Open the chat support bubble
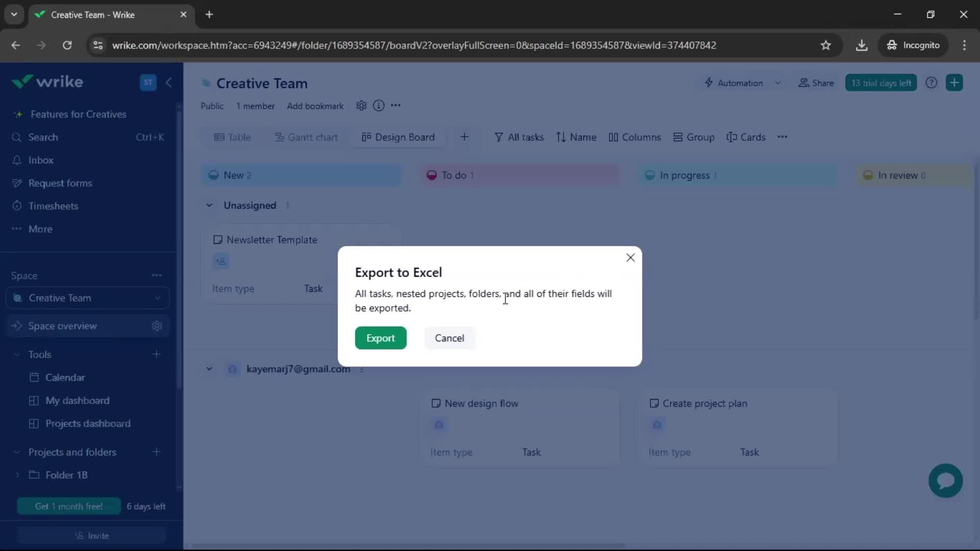This screenshot has width=980, height=551. pyautogui.click(x=945, y=481)
